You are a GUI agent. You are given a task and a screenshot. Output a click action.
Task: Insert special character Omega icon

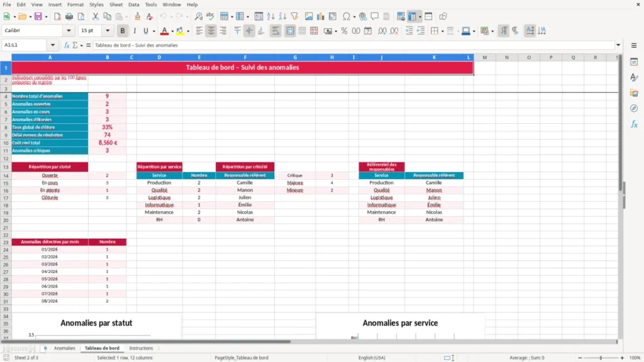tap(347, 16)
